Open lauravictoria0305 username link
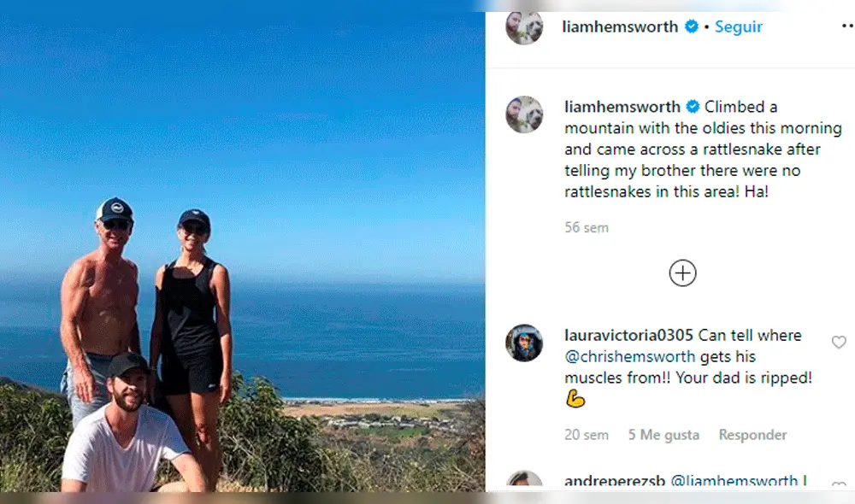This screenshot has height=504, width=855. [628, 335]
